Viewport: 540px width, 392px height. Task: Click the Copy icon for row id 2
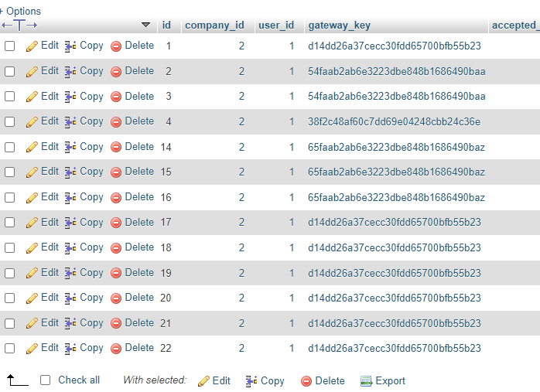click(x=70, y=72)
